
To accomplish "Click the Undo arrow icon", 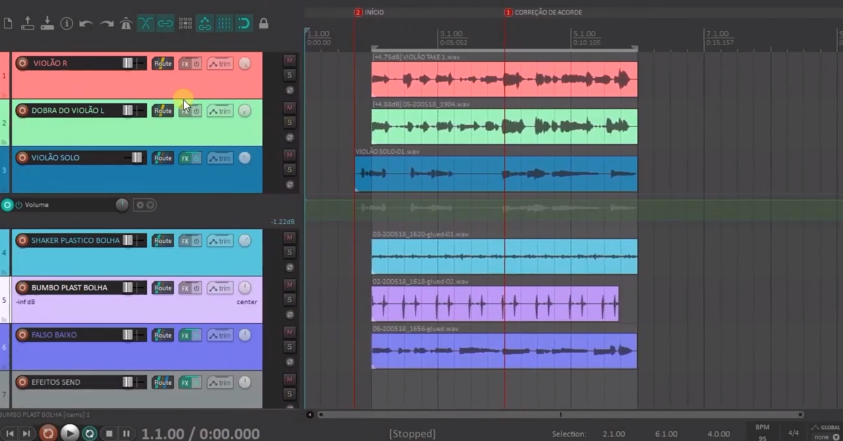I will (x=86, y=24).
